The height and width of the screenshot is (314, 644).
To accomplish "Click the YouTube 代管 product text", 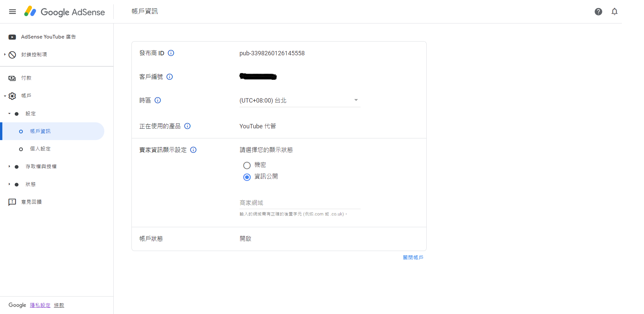I will pyautogui.click(x=258, y=126).
